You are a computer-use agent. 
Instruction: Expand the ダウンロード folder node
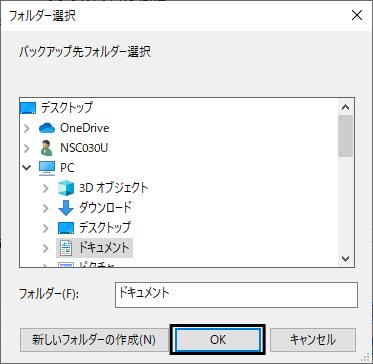click(x=46, y=208)
